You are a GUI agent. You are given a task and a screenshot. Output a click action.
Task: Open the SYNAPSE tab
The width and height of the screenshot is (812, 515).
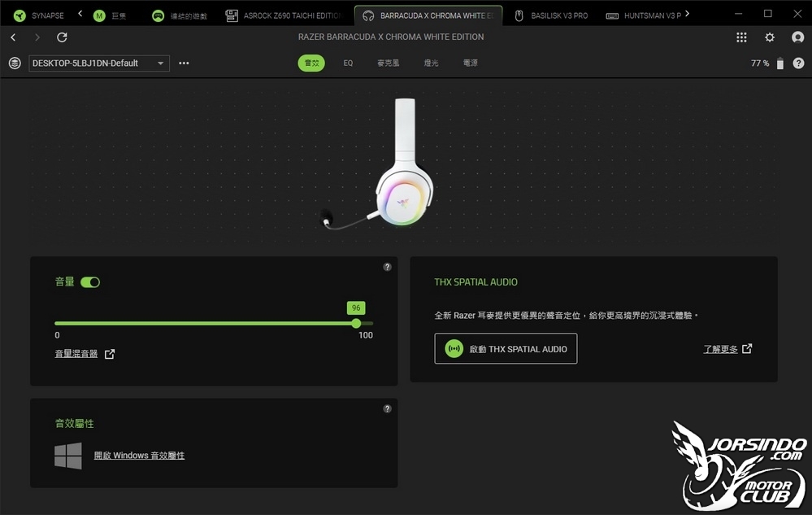coord(39,15)
